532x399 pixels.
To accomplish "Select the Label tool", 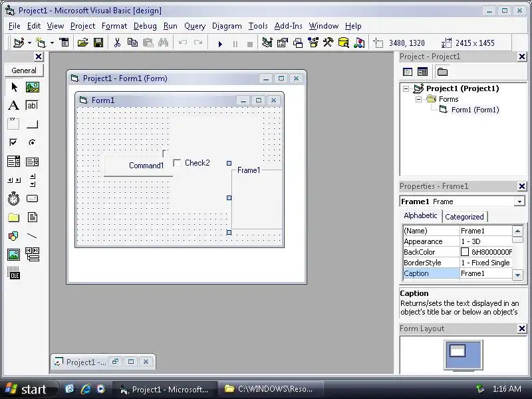I will tap(14, 106).
